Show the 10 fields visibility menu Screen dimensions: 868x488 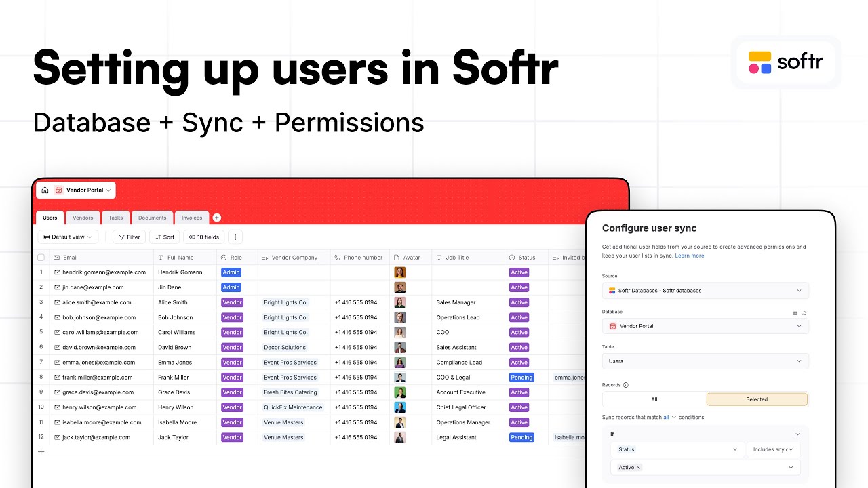[x=203, y=237]
